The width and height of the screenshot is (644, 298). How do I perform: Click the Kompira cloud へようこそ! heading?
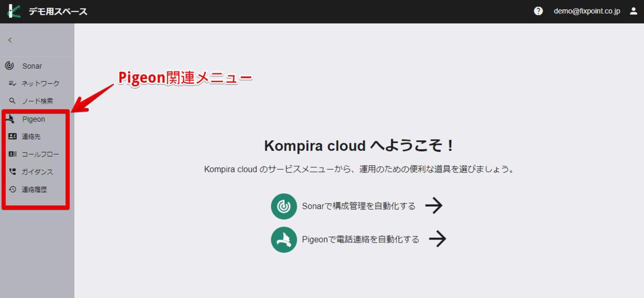pyautogui.click(x=359, y=146)
